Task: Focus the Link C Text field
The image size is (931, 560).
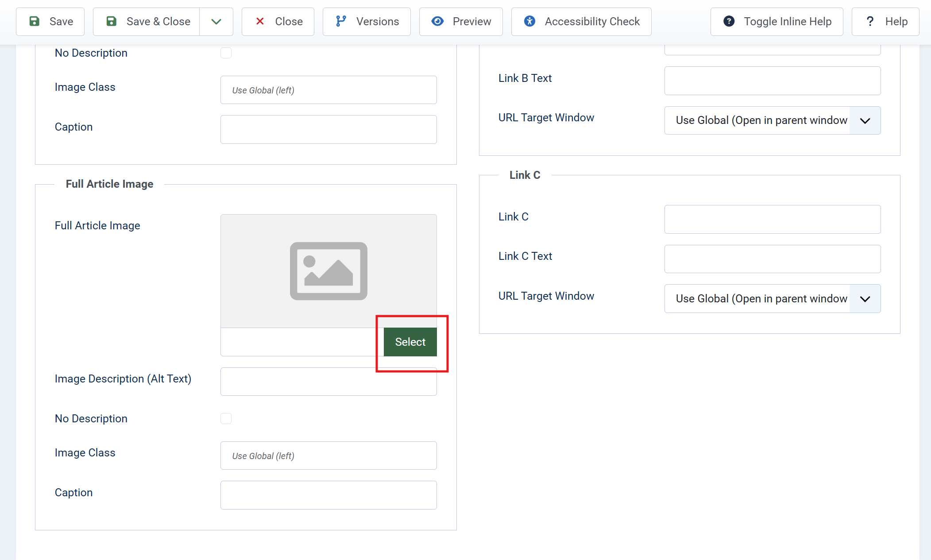Action: (x=772, y=259)
